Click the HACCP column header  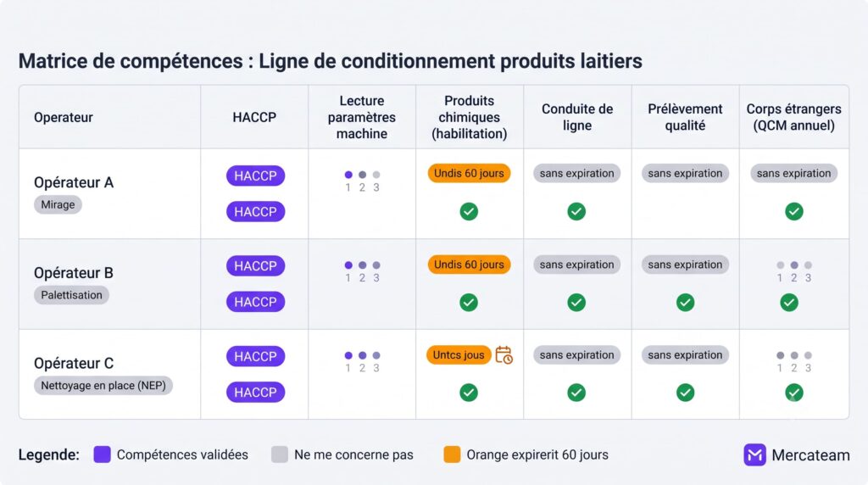(x=254, y=117)
